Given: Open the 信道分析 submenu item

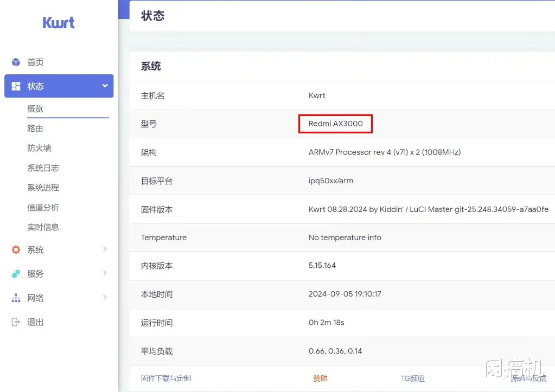Looking at the screenshot, I should click(x=43, y=208).
